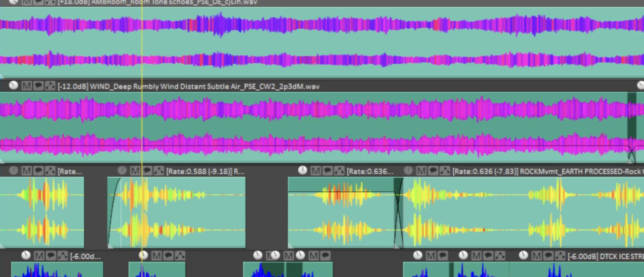Viewport: 644px width, 277px height.
Task: Select the '[Rate:0.636...' truncated label
Action: (x=370, y=172)
